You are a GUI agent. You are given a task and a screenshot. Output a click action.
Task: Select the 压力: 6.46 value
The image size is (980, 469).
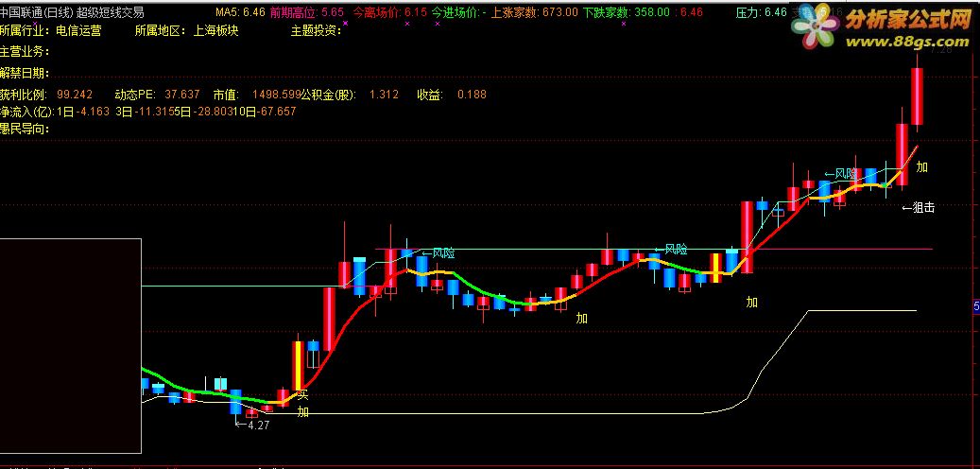762,12
